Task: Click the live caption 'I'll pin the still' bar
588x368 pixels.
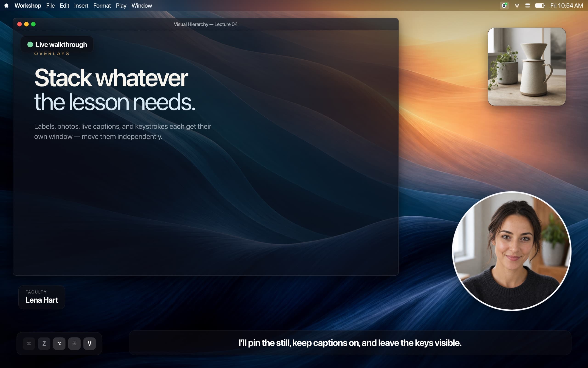Action: click(350, 343)
